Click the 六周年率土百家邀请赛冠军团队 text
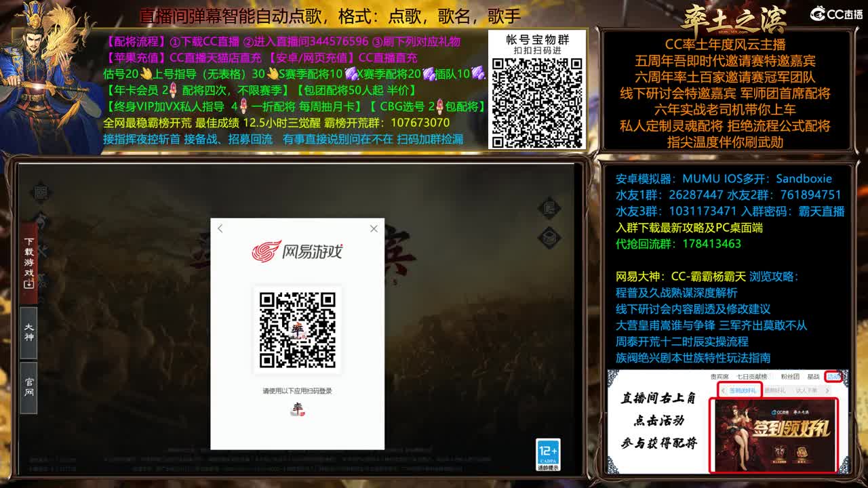This screenshot has height=488, width=868. tap(725, 77)
